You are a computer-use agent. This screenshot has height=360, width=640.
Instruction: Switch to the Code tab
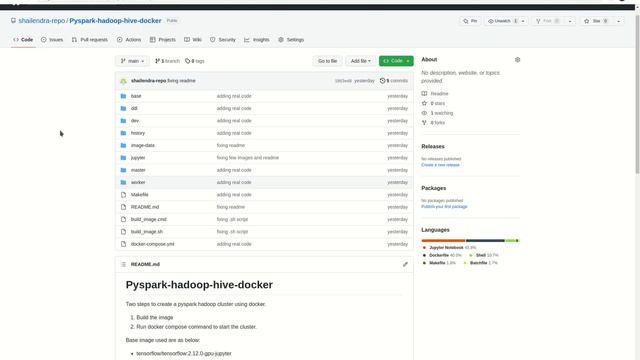(23, 40)
